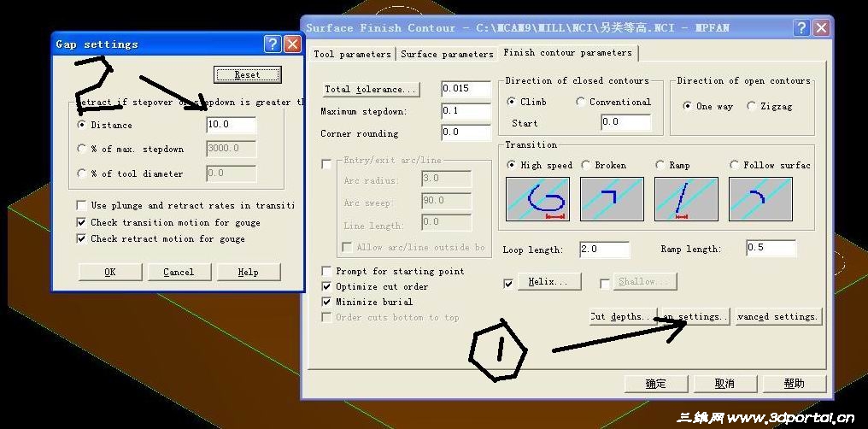Viewport: 868px width, 429px height.
Task: Select Follow surface transition radio
Action: click(734, 165)
